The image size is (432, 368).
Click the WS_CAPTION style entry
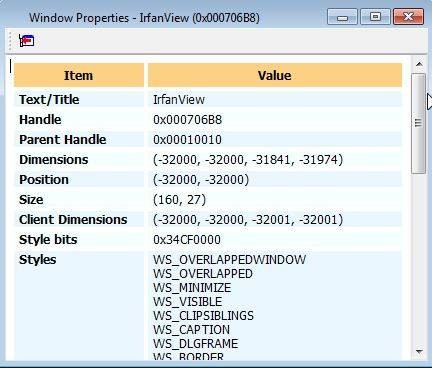[x=192, y=330]
